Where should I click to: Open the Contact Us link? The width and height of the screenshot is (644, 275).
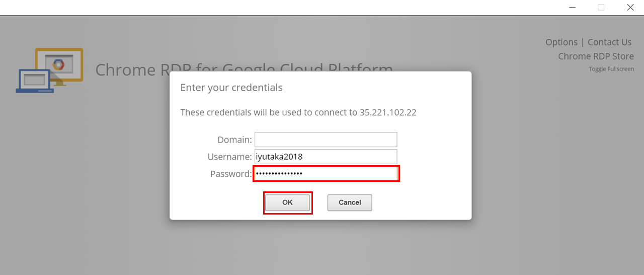(609, 42)
